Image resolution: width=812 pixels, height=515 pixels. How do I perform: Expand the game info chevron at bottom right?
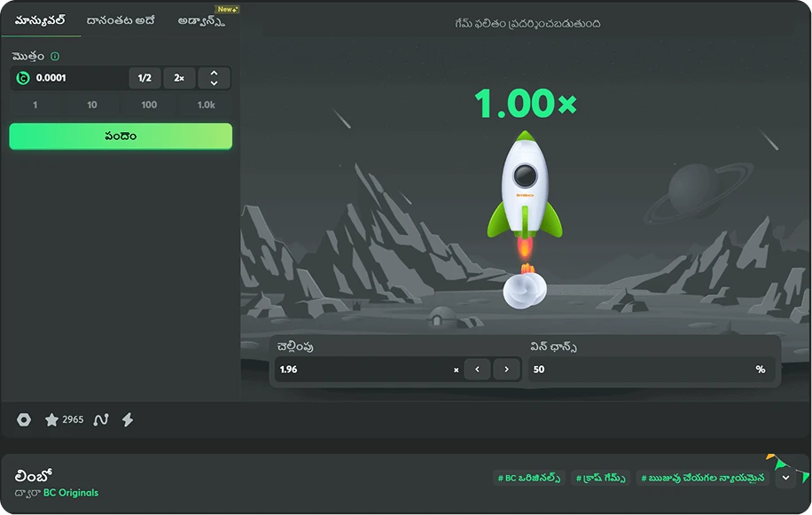pos(785,478)
